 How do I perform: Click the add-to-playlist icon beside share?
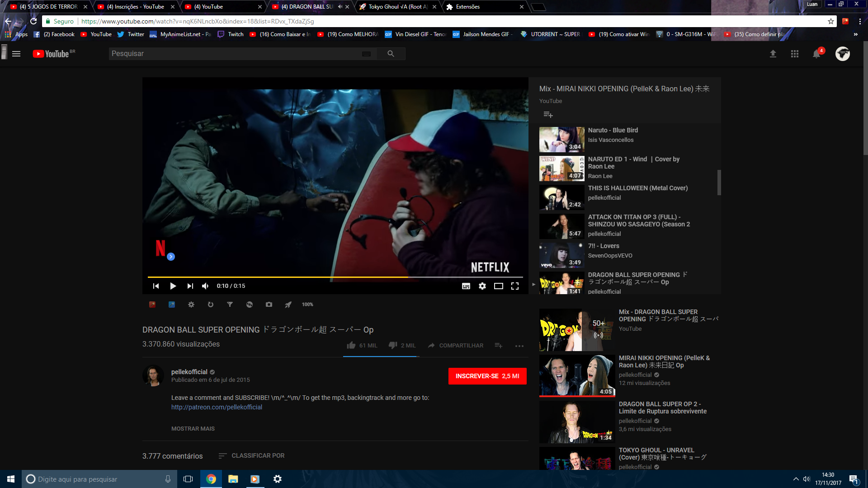(x=499, y=345)
